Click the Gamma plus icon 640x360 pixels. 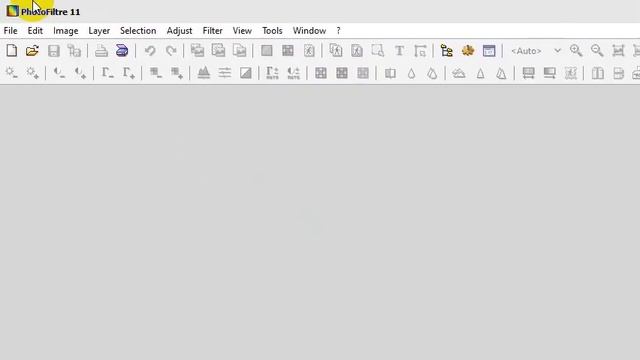pyautogui.click(x=129, y=73)
